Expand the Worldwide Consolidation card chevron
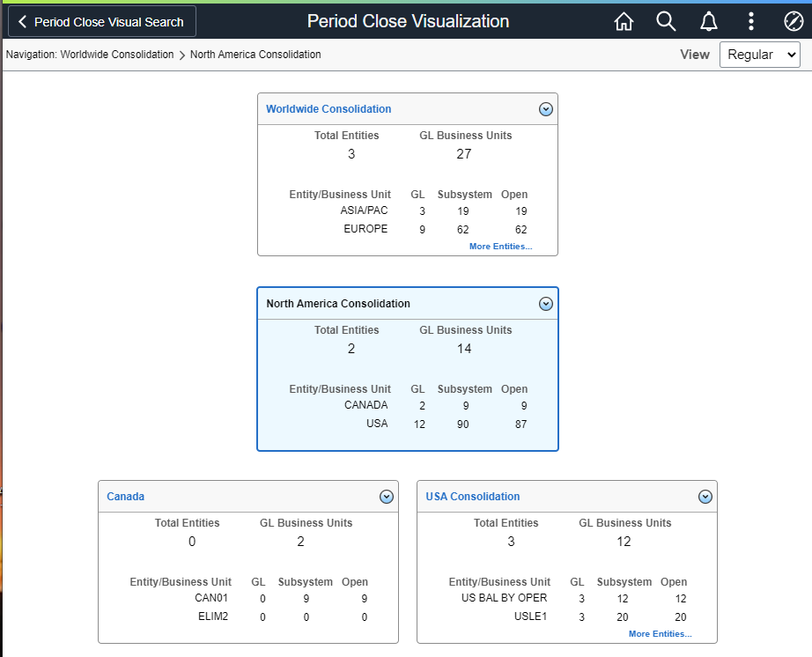 pos(546,108)
